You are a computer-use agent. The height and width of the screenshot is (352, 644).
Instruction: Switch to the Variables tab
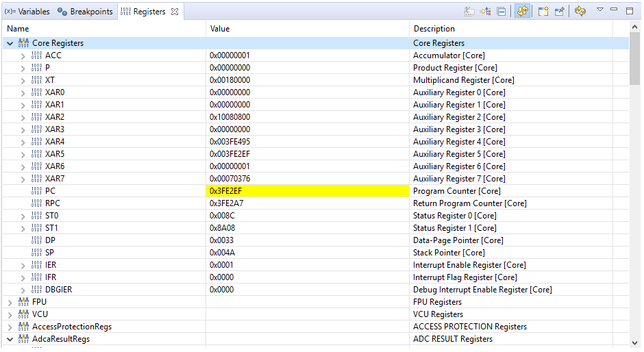27,12
